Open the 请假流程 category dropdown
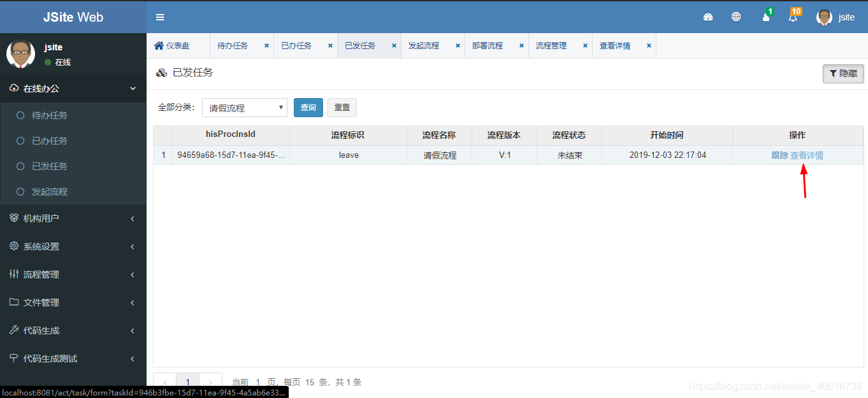The image size is (868, 398). 244,108
